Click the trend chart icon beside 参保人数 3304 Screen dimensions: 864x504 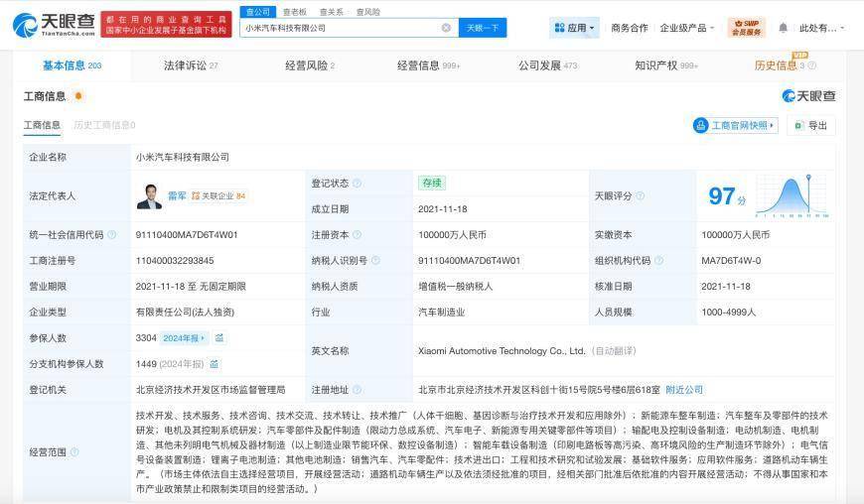[x=219, y=338]
